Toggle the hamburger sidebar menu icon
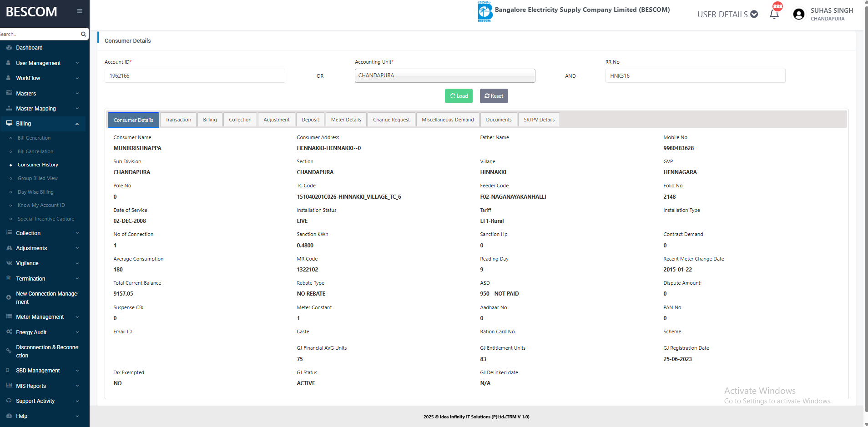Screen dimensions: 868x427 (x=80, y=11)
